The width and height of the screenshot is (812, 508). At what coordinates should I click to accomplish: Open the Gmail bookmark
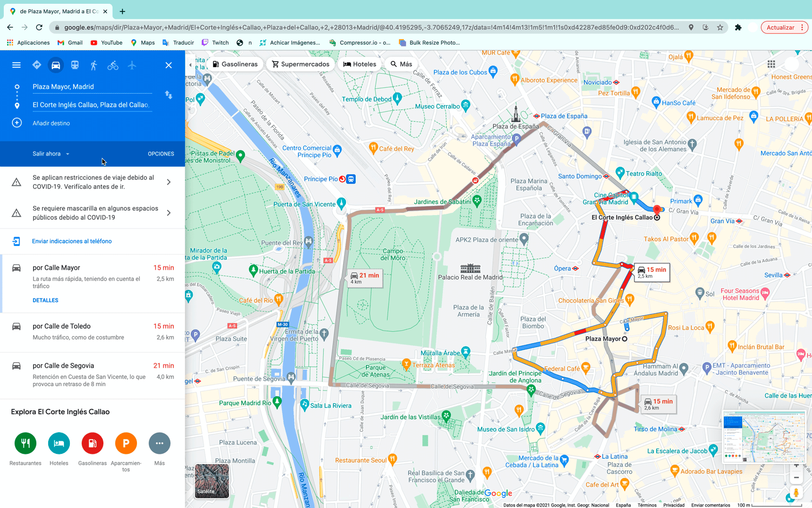(x=70, y=43)
